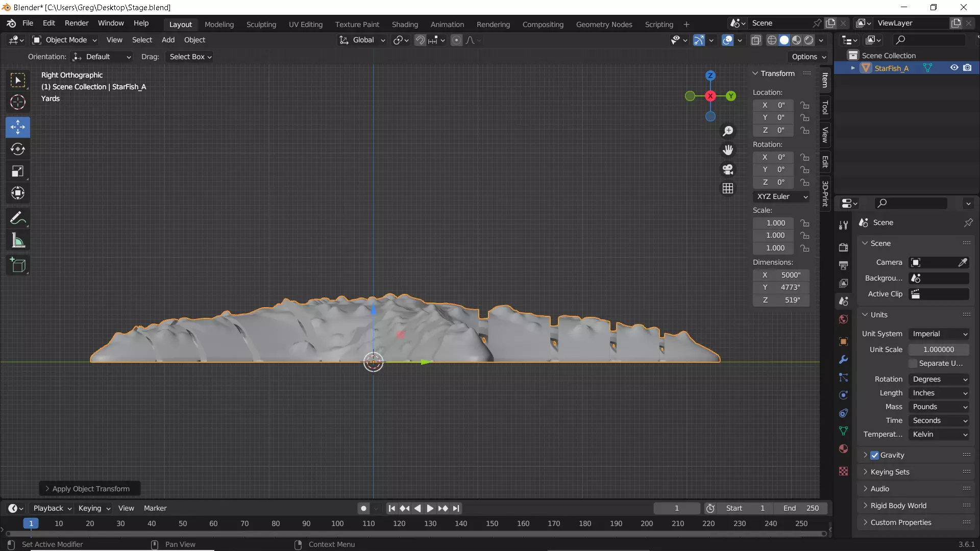
Task: Select the Scale tool
Action: pos(18,171)
